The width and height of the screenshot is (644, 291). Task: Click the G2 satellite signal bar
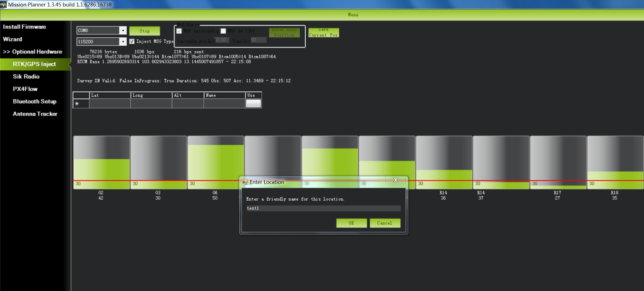coord(101,162)
